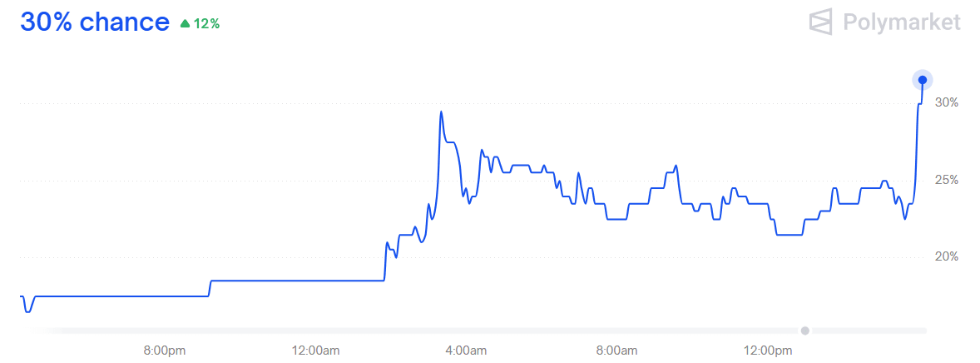Select the blue endpoint dot on chart

(x=923, y=79)
